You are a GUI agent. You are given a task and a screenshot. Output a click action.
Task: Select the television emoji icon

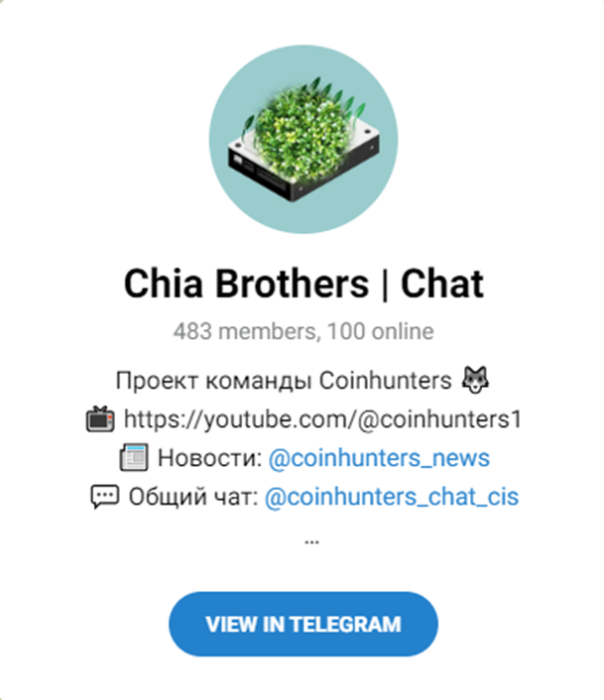pos(100,418)
